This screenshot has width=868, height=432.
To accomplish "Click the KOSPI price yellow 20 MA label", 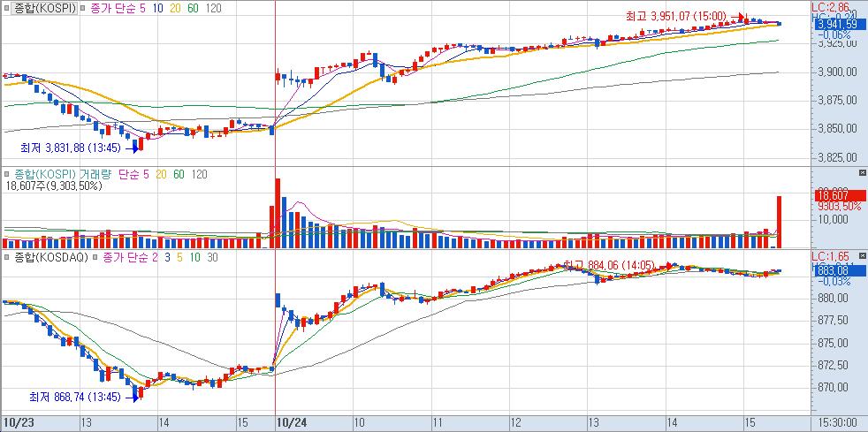I will (175, 9).
